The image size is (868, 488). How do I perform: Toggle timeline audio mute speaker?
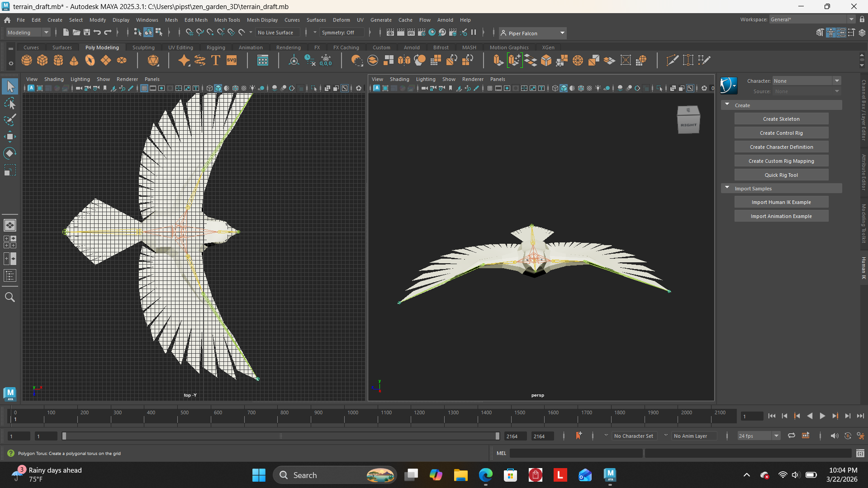(x=834, y=436)
